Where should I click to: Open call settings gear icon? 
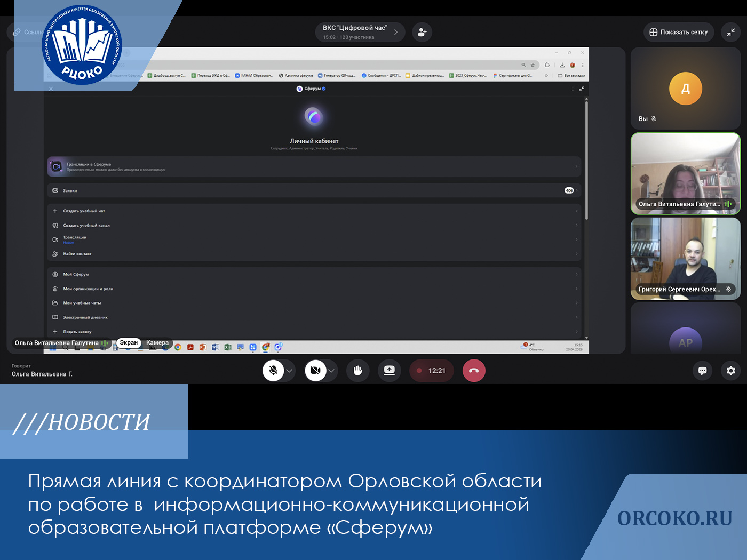tap(730, 371)
